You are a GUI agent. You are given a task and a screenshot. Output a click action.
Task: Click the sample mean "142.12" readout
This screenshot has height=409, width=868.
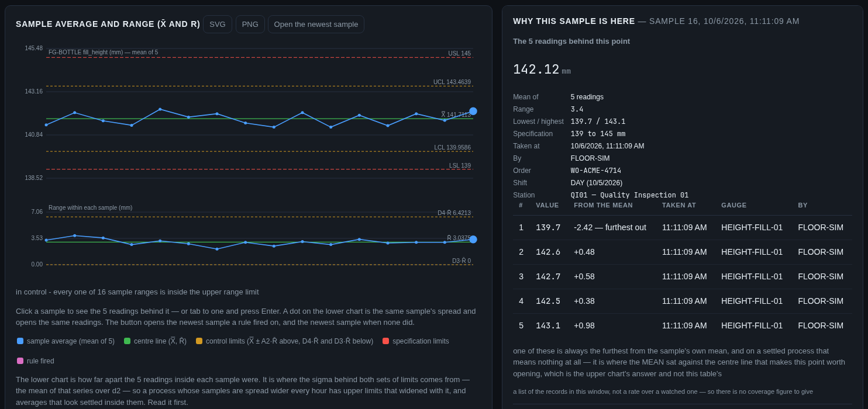coord(536,70)
